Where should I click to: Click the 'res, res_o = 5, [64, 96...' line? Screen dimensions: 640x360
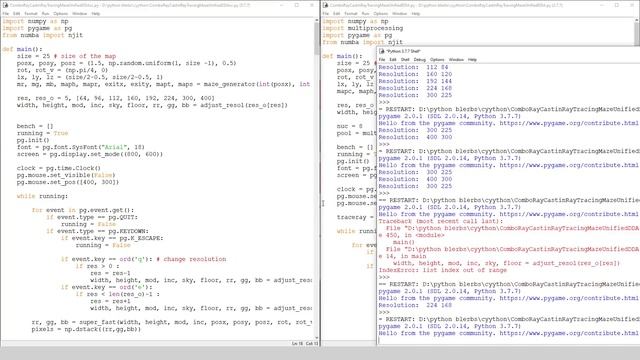tap(116, 98)
